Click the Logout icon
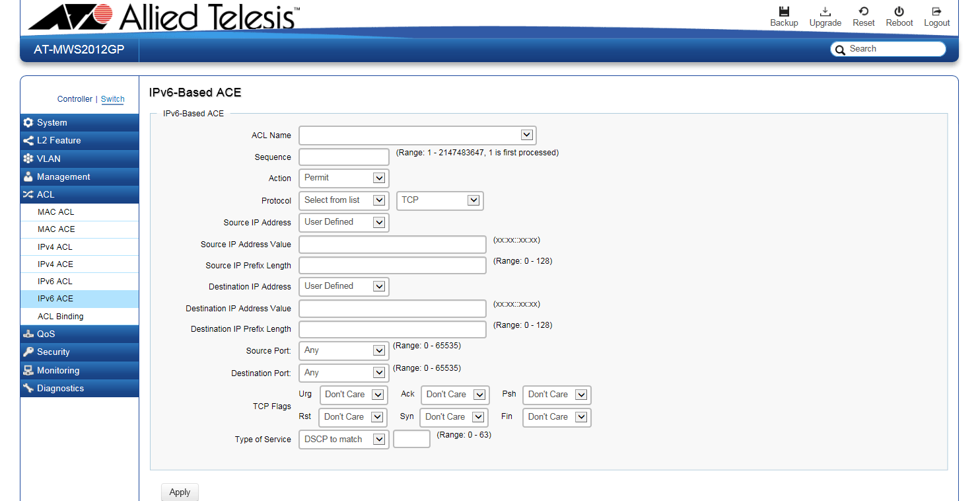 936,12
